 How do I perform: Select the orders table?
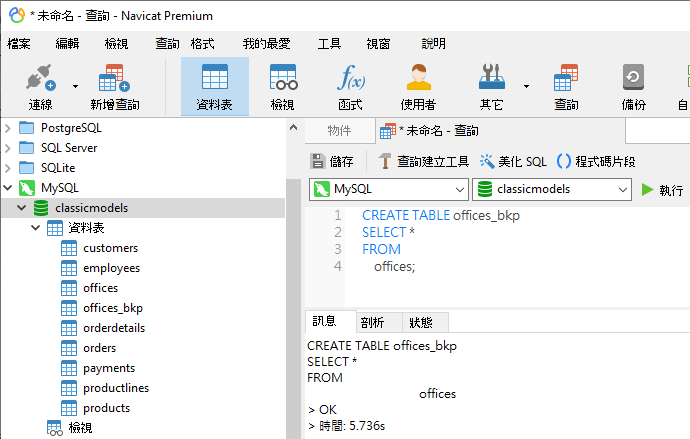99,348
